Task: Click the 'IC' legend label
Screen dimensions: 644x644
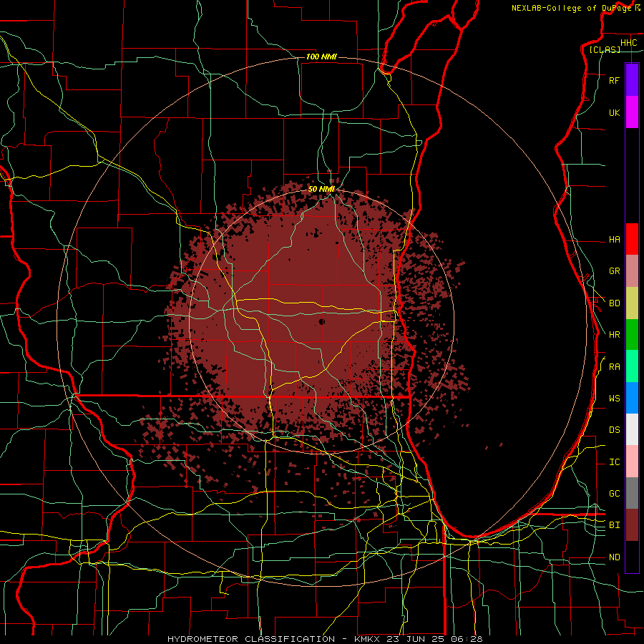Action: pyautogui.click(x=615, y=462)
